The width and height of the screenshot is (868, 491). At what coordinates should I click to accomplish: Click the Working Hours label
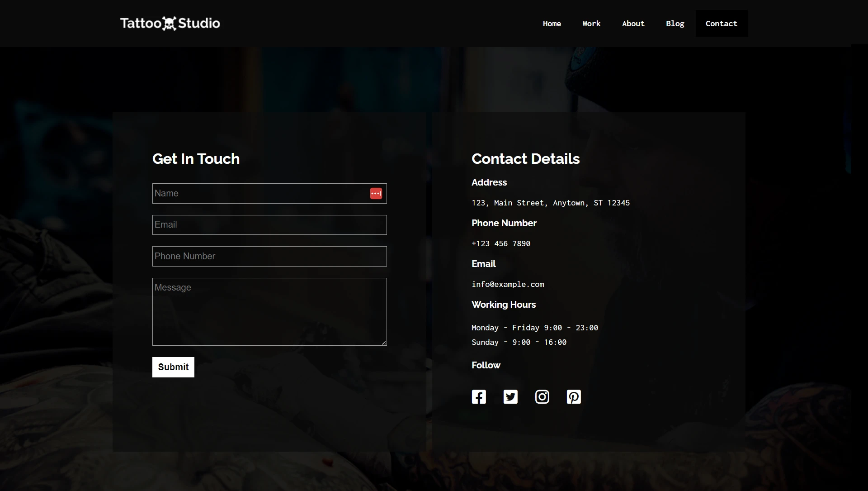coord(504,305)
